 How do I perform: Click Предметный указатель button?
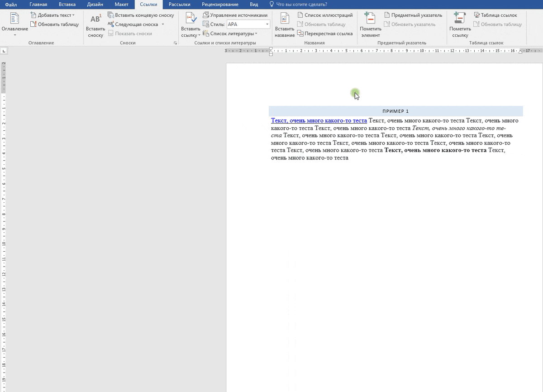pyautogui.click(x=413, y=15)
